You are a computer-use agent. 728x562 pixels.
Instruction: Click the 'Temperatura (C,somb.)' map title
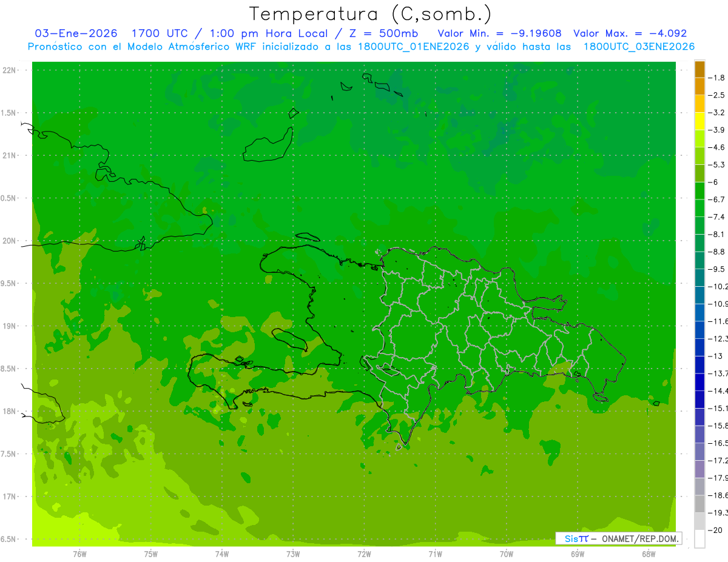tap(371, 14)
